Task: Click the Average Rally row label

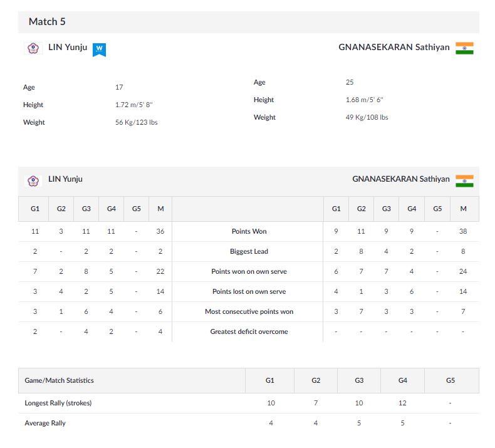Action: click(x=45, y=424)
